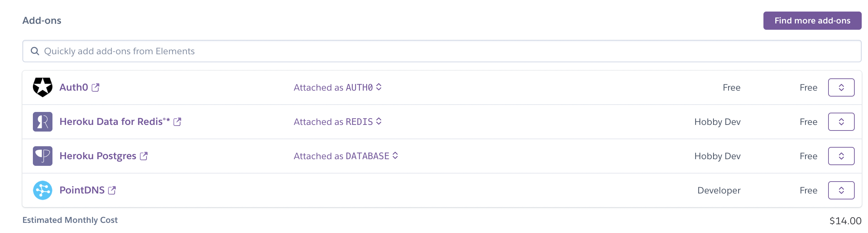
Task: Open the Auth0 plan chevron control
Action: 841,87
